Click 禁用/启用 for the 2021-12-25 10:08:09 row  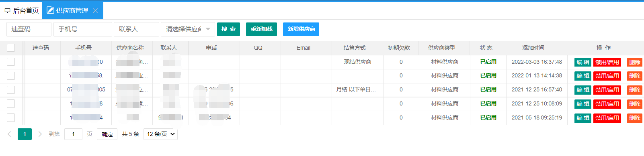pos(607,104)
